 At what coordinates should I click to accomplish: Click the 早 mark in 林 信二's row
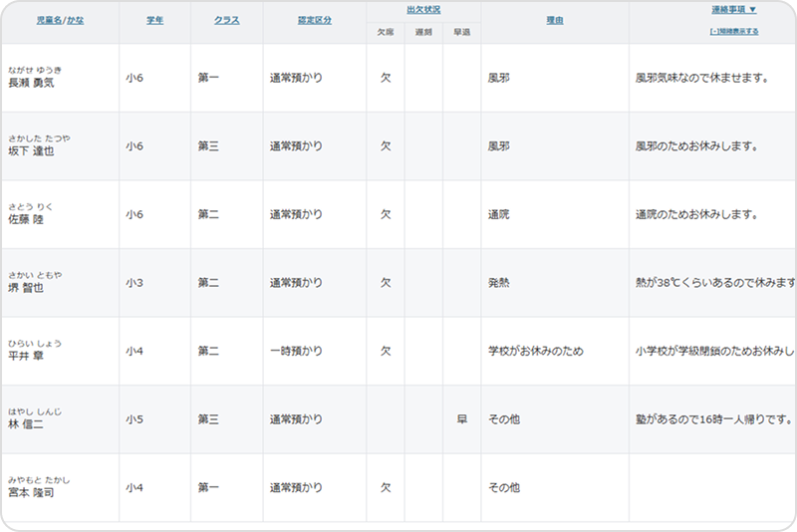[x=461, y=419]
